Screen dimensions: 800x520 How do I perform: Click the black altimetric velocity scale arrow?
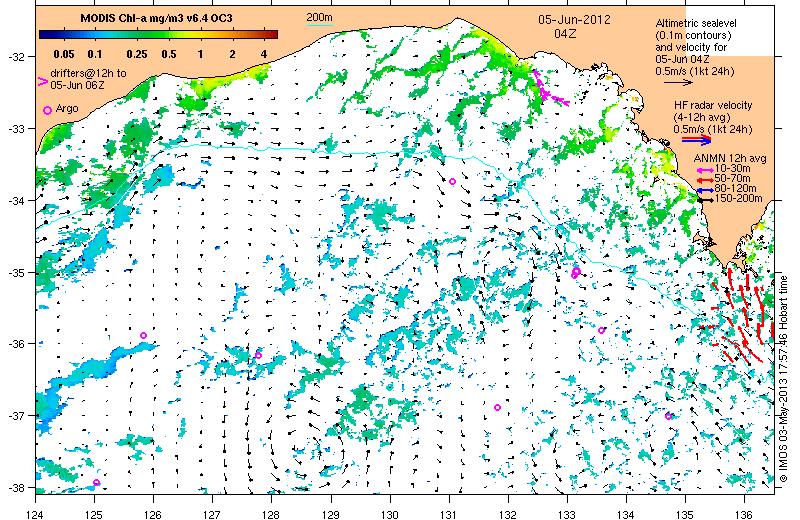click(x=679, y=82)
